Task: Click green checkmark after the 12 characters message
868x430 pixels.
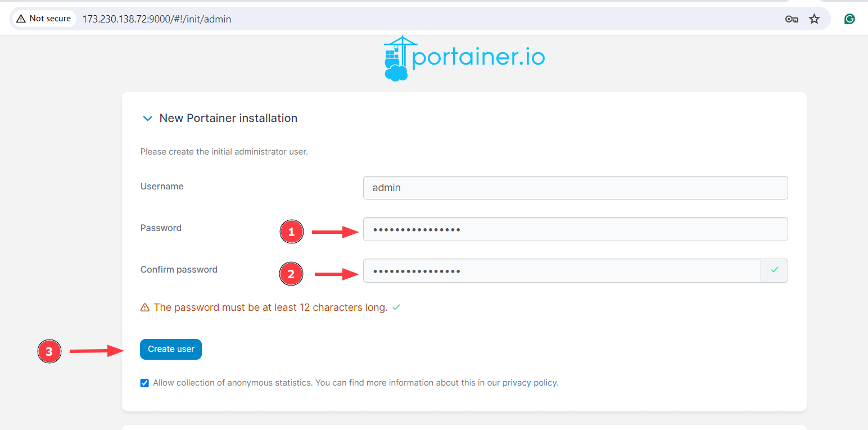Action: coord(396,307)
